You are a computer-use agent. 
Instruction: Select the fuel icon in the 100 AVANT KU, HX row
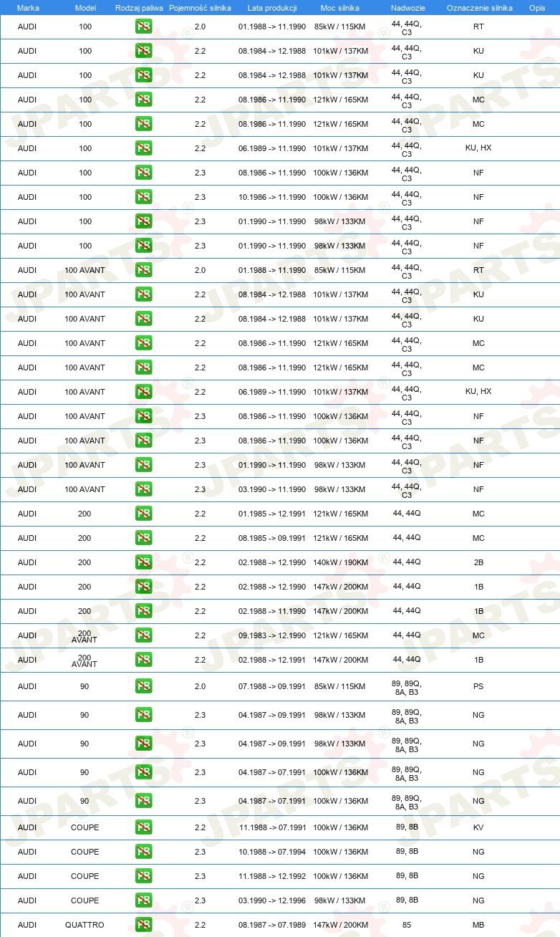coord(143,392)
